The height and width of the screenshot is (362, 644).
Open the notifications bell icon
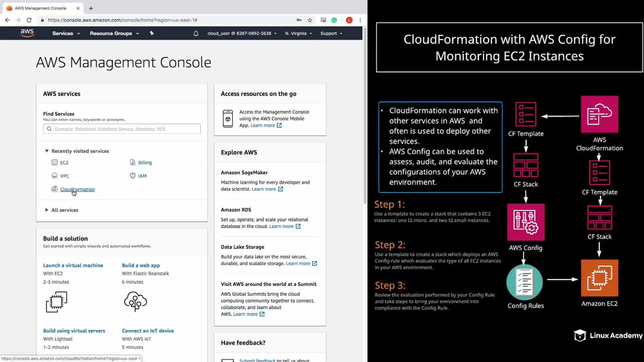click(x=196, y=34)
